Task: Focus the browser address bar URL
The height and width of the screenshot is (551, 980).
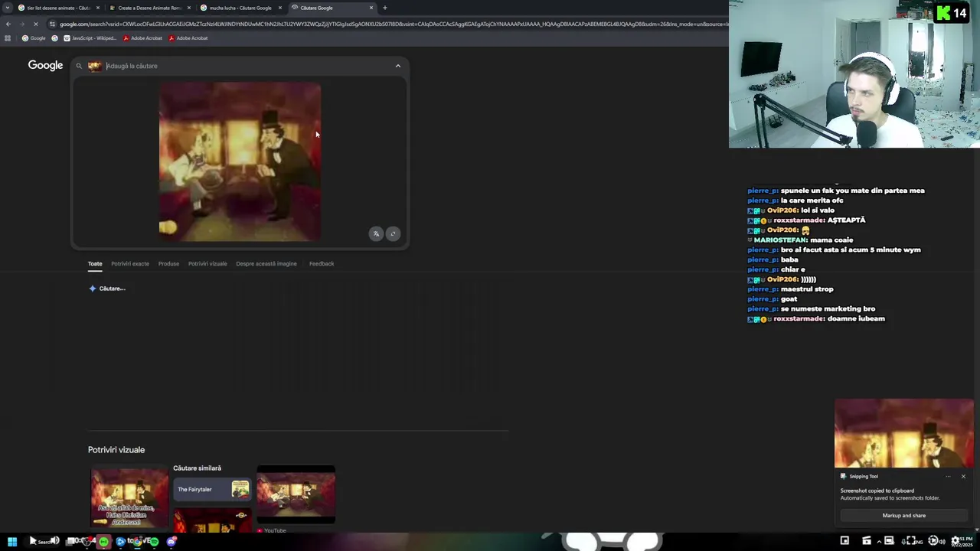Action: (x=393, y=24)
